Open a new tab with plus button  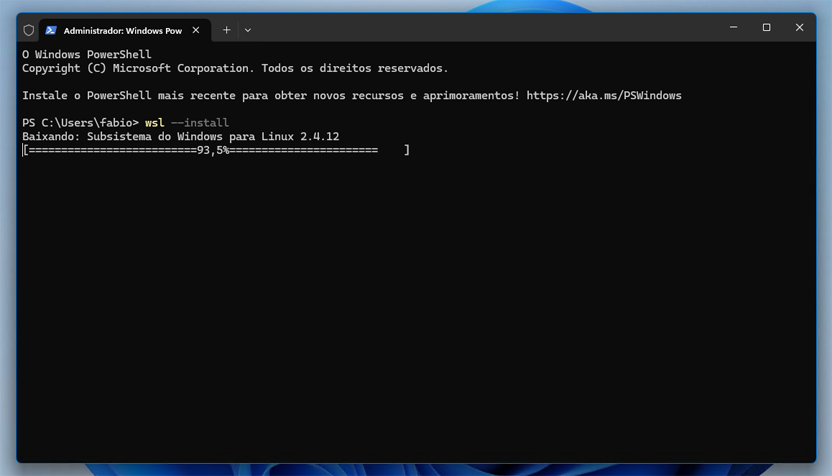point(227,30)
